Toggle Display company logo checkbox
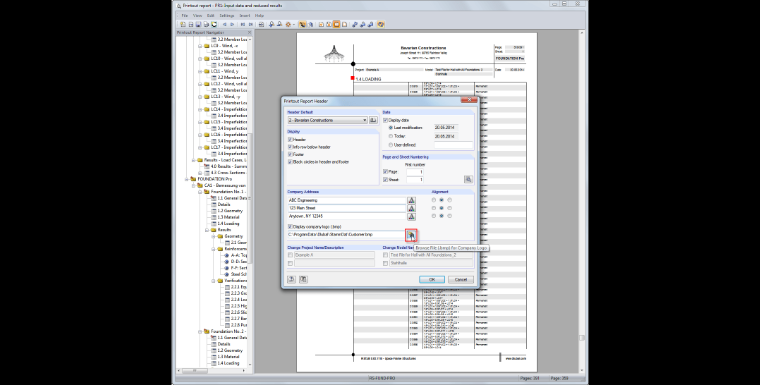The image size is (760, 385). 290,226
